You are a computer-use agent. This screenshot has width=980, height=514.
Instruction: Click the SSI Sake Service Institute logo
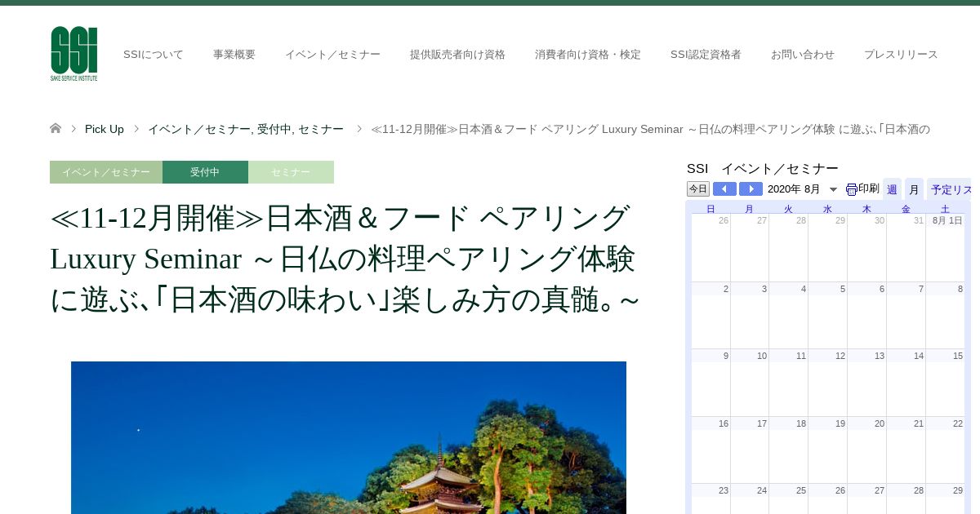73,54
